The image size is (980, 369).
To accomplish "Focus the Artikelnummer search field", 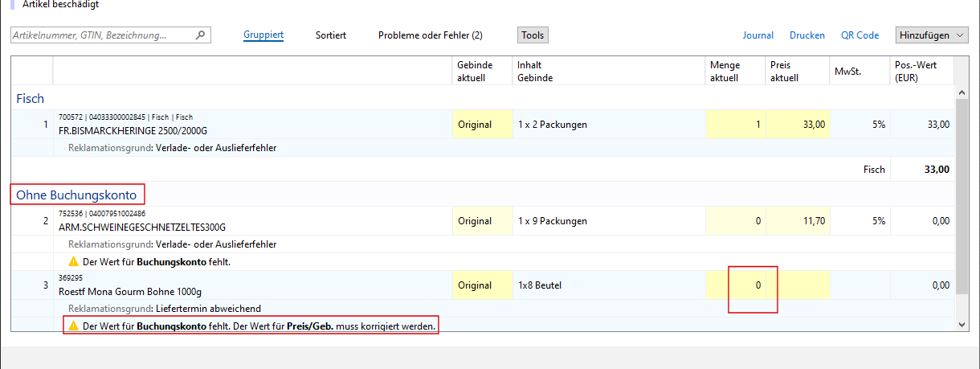I will [102, 35].
